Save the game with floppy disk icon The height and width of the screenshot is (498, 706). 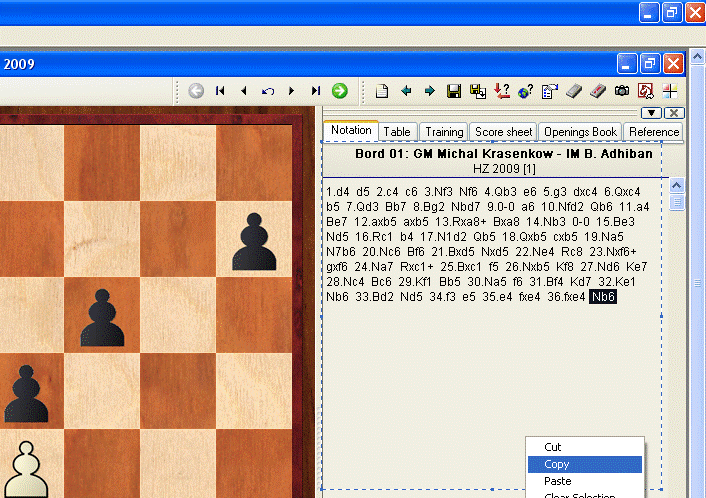[x=454, y=91]
